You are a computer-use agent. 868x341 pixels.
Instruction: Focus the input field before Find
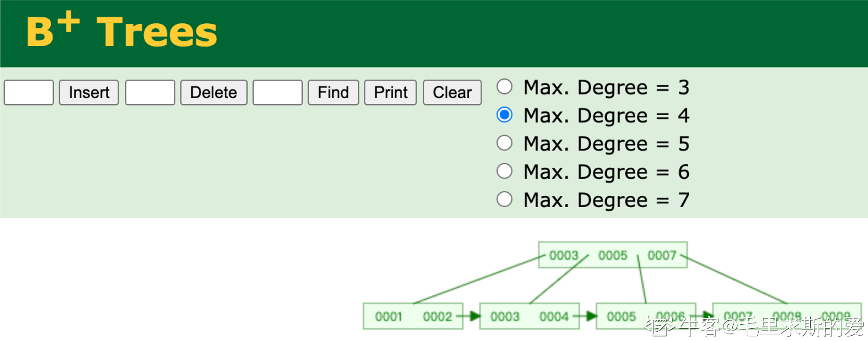click(278, 92)
